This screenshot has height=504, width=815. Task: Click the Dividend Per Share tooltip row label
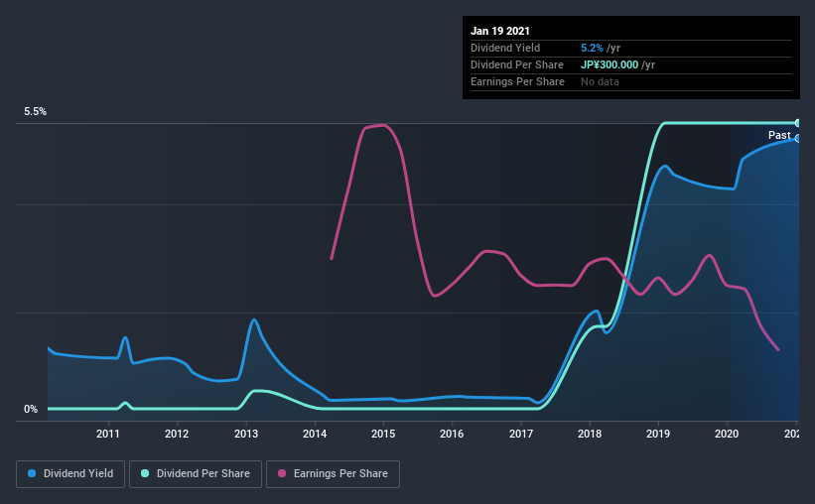(x=516, y=64)
